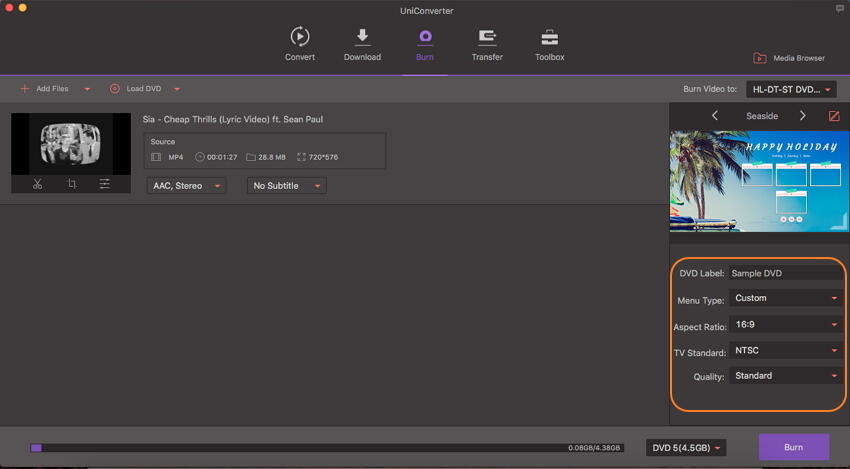Switch to previous DVD template arrow
850x469 pixels.
pyautogui.click(x=714, y=115)
